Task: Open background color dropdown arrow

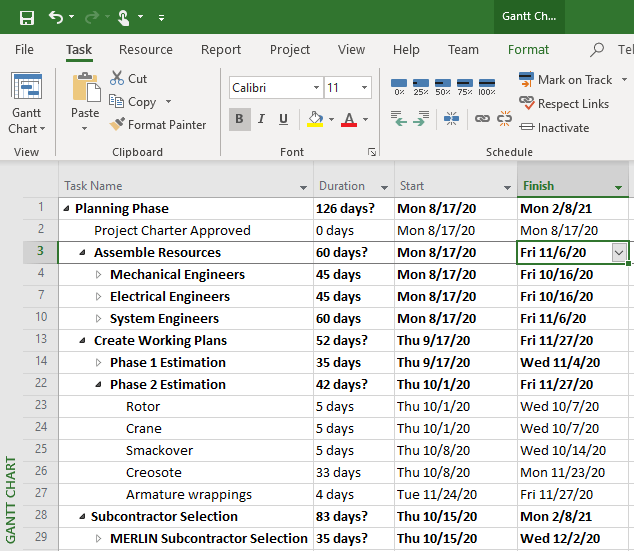Action: [x=332, y=119]
